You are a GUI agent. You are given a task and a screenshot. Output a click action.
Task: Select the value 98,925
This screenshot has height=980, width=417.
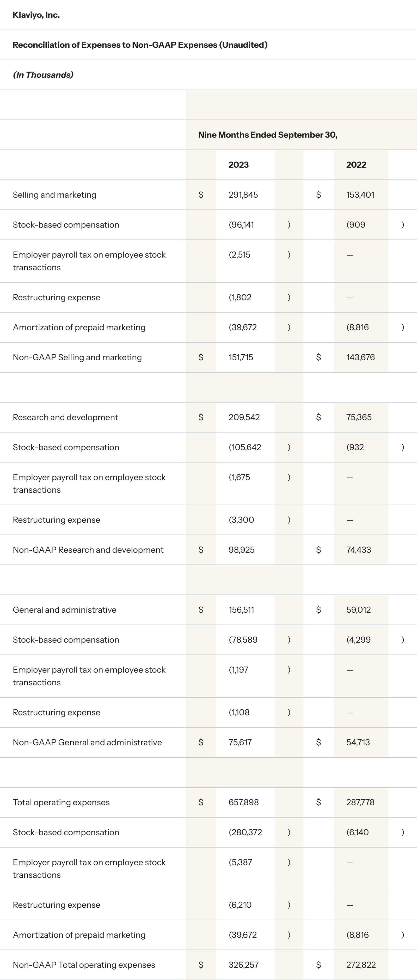coord(241,550)
